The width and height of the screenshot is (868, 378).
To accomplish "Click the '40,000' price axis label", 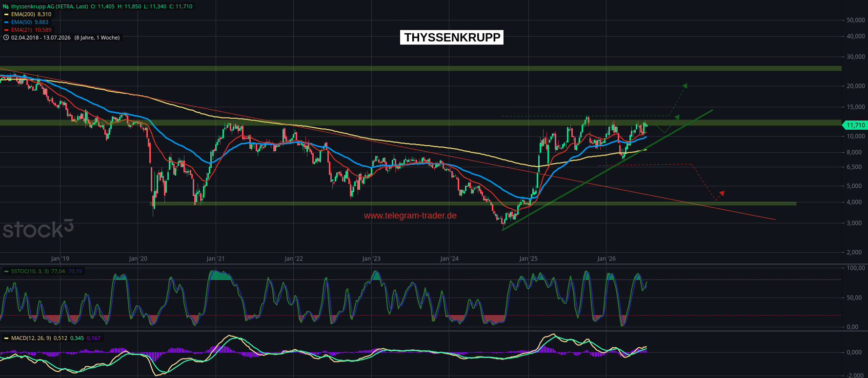I will click(856, 36).
